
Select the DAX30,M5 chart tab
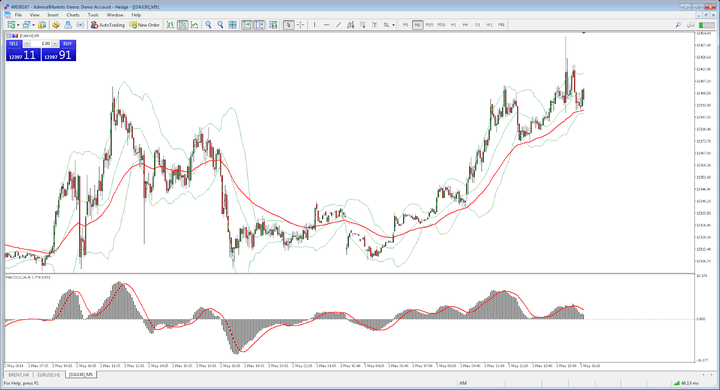tap(81, 375)
